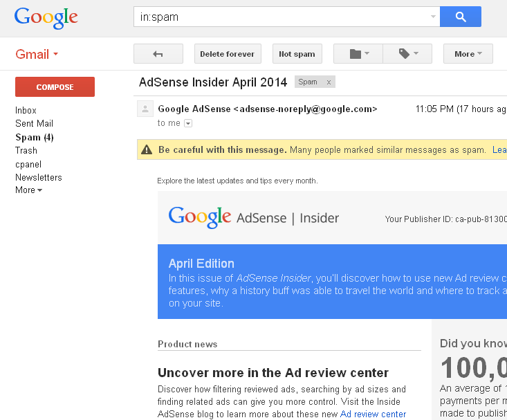507x420 pixels.
Task: Click the blue search magnifier button
Action: [x=461, y=17]
